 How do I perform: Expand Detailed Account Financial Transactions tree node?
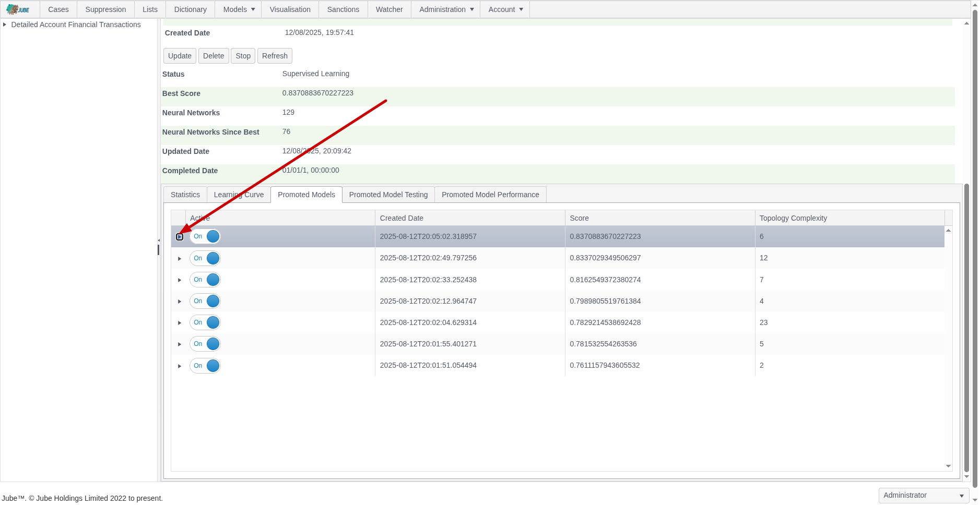pos(5,25)
